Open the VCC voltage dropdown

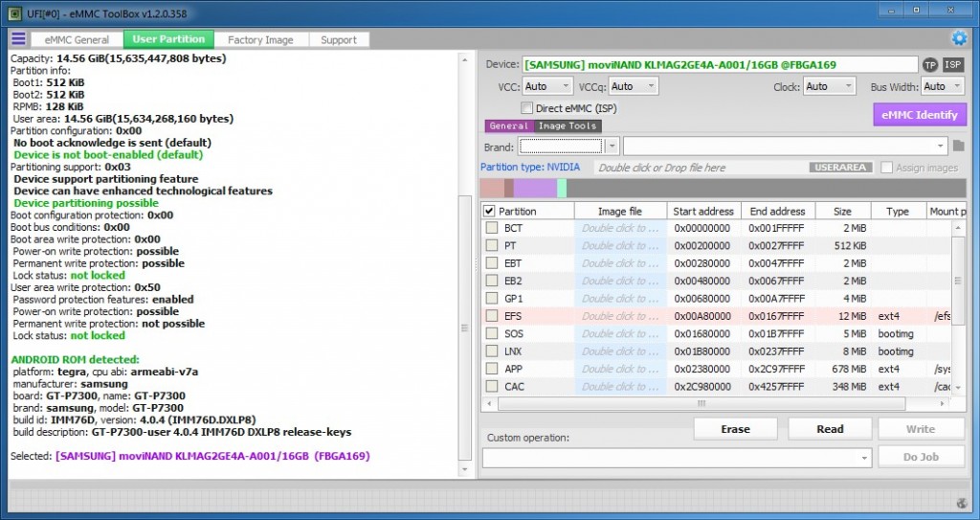[546, 86]
